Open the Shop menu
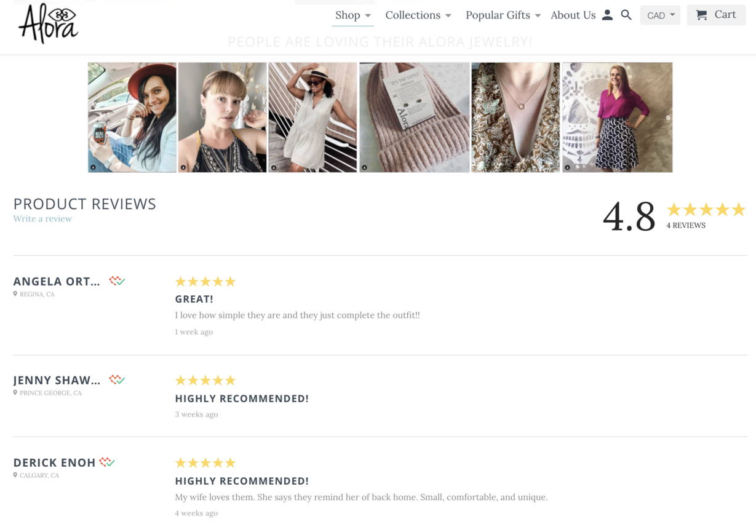This screenshot has width=756, height=532. (x=353, y=15)
